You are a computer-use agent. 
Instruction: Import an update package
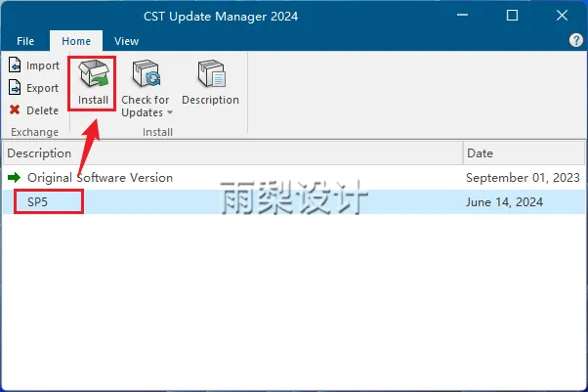(34, 65)
